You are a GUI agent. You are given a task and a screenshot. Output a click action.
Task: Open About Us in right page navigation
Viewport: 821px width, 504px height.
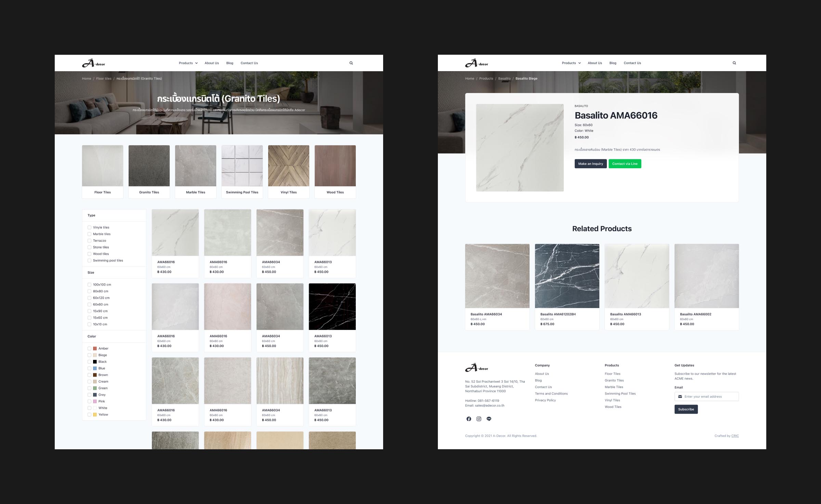[595, 63]
